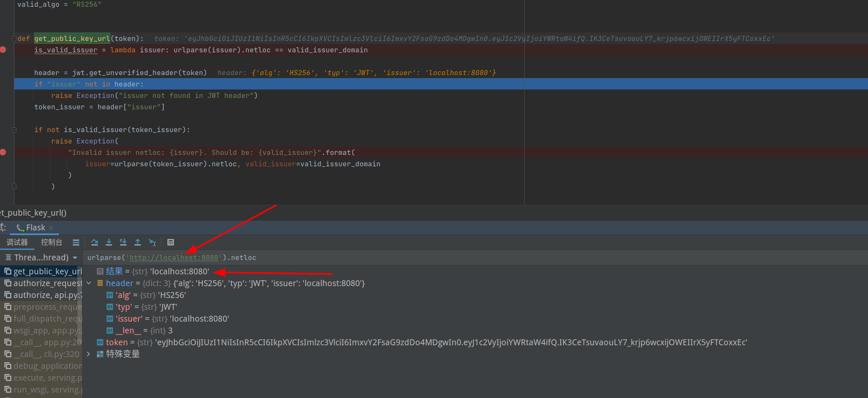The height and width of the screenshot is (398, 868).
Task: Click the grid icon beside 特殊变量
Action: click(x=100, y=354)
